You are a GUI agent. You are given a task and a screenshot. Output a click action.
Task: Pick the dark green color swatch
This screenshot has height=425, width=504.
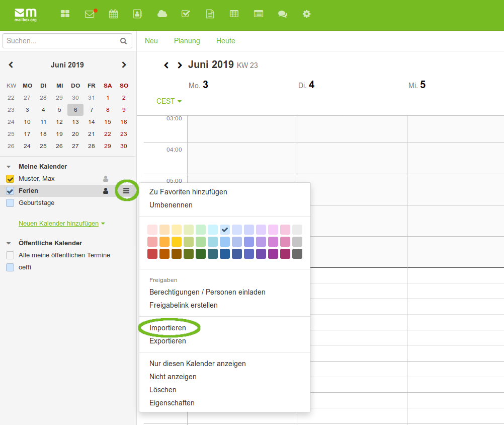(x=201, y=254)
